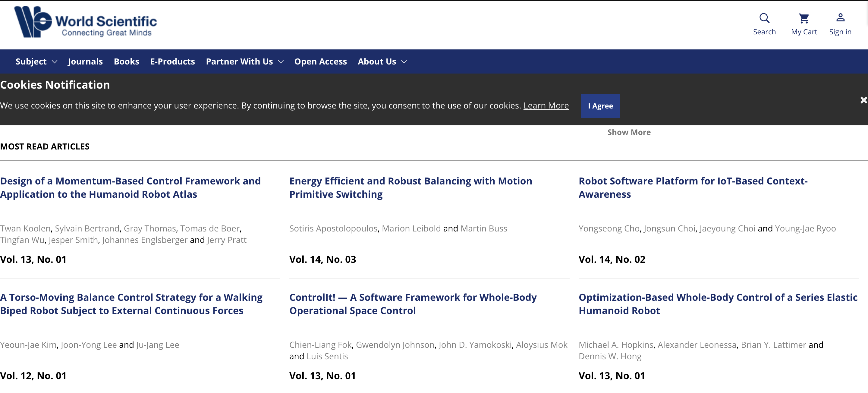868x393 pixels.
Task: Close the cookies notification banner
Action: tap(863, 100)
